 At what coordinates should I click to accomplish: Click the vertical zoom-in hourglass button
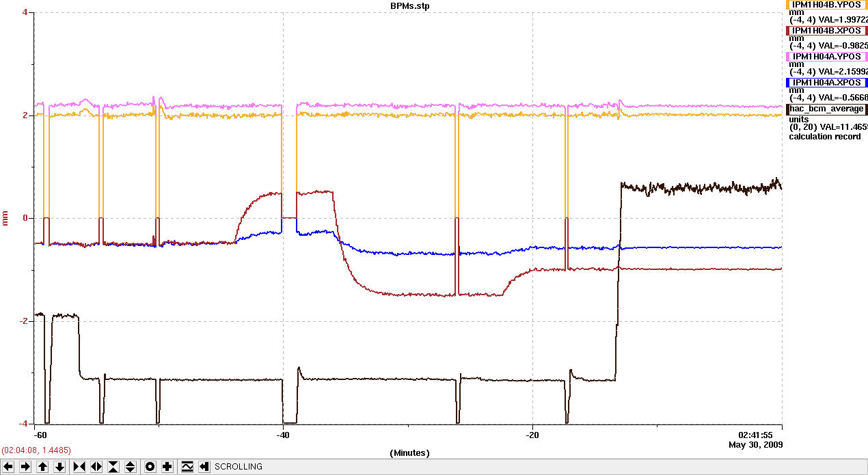coord(113,467)
